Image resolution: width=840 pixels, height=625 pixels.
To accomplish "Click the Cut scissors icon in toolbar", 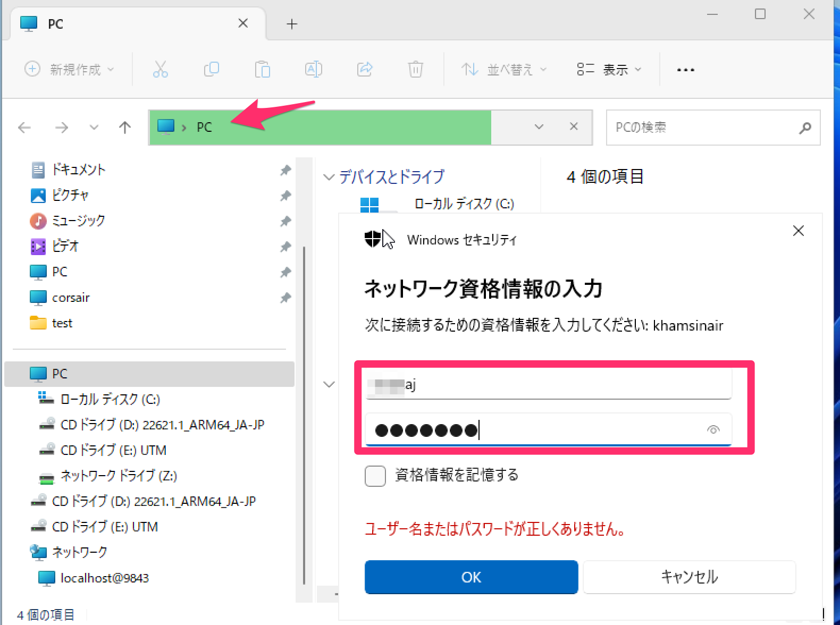I will tap(160, 69).
